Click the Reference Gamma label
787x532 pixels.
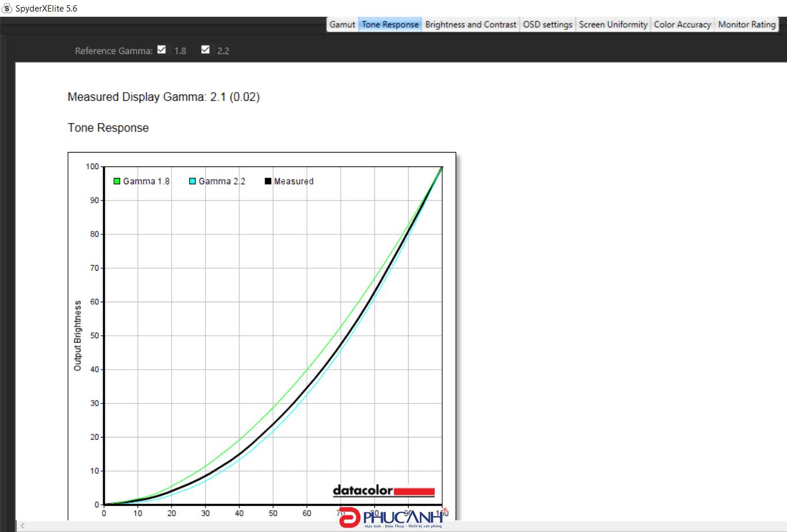pyautogui.click(x=113, y=51)
